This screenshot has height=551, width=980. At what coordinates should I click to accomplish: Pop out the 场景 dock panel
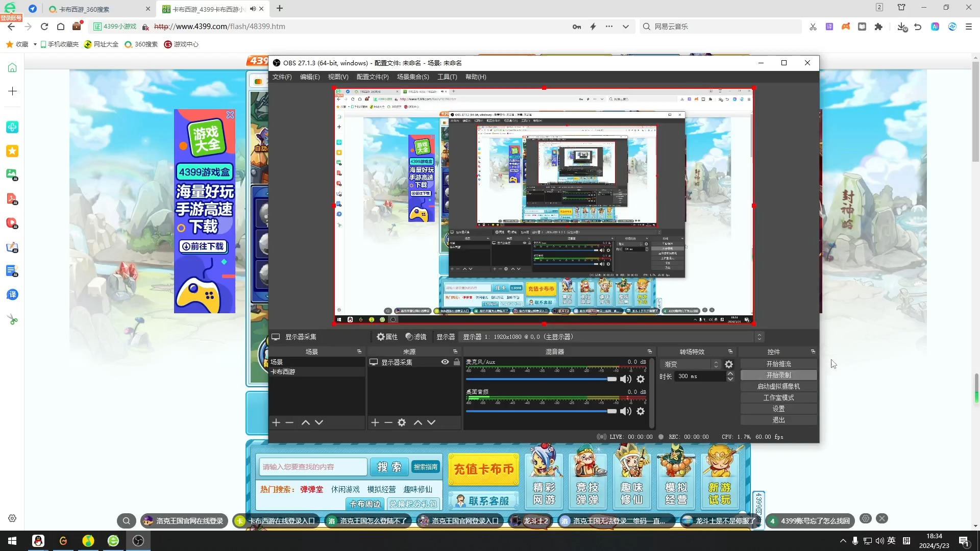coord(359,352)
